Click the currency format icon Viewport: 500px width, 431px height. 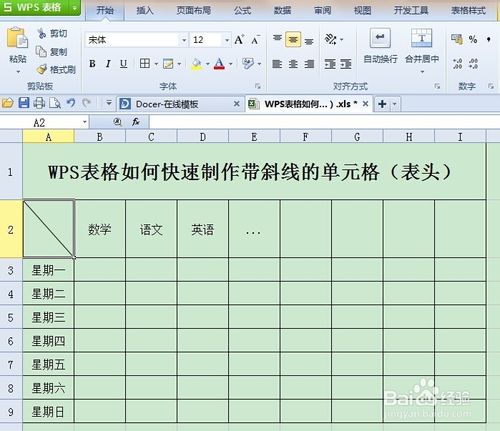pos(457,39)
